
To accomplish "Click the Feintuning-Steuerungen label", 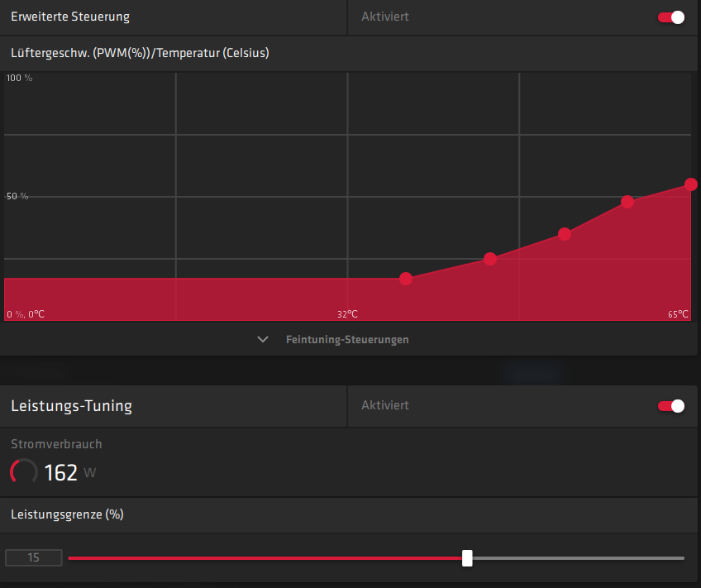I will pyautogui.click(x=347, y=340).
